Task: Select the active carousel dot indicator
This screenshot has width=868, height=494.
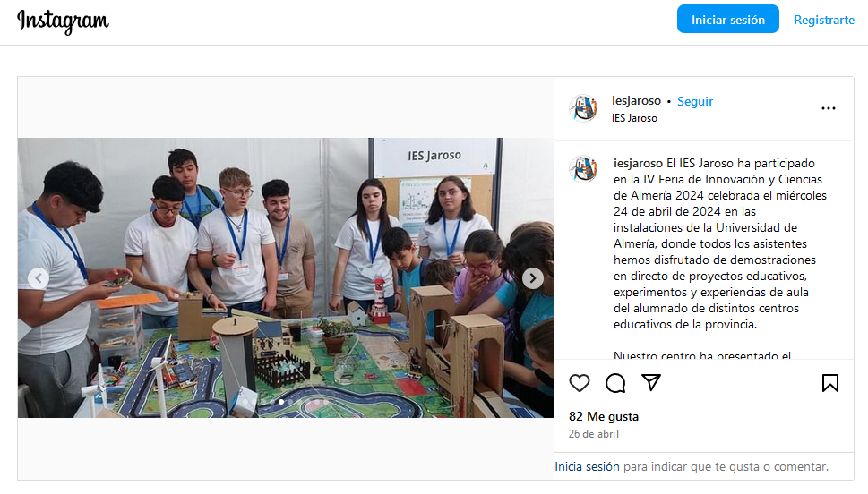Action: (281, 402)
